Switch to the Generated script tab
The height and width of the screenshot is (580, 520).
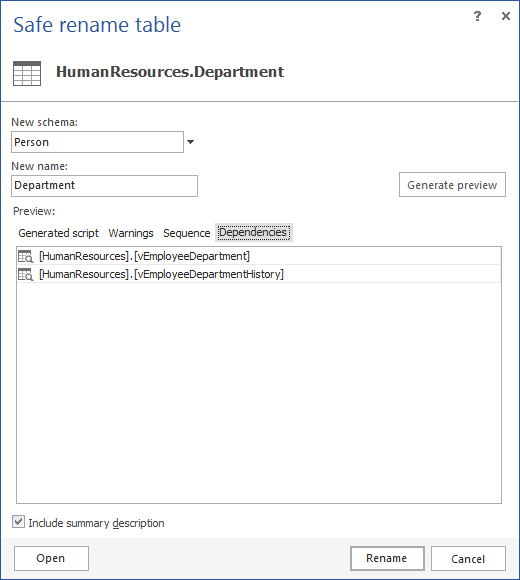click(x=58, y=233)
